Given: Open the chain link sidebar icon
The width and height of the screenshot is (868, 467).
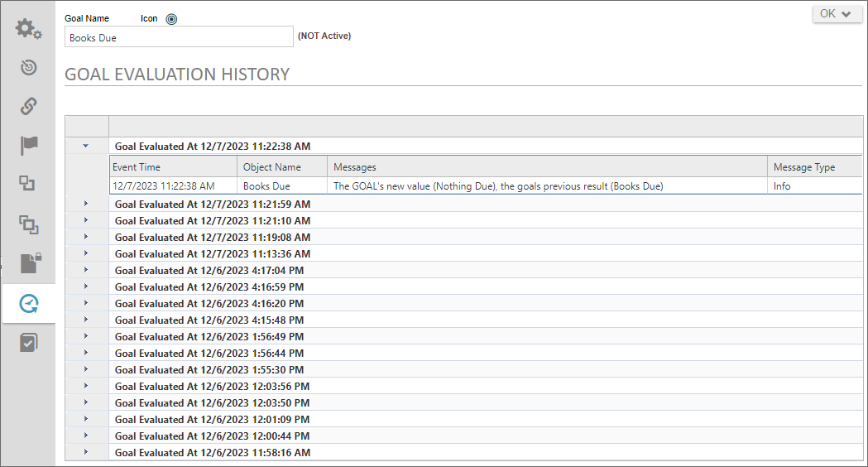Looking at the screenshot, I should tap(28, 106).
